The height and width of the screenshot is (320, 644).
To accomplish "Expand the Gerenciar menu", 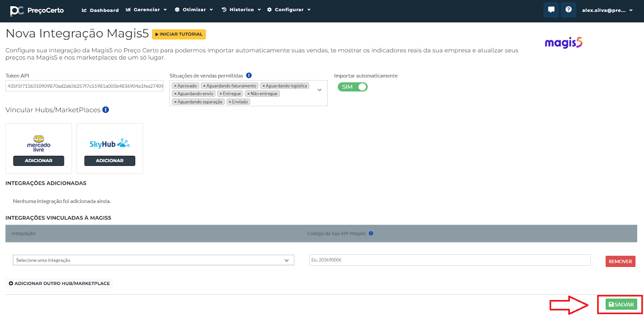I will [x=146, y=10].
